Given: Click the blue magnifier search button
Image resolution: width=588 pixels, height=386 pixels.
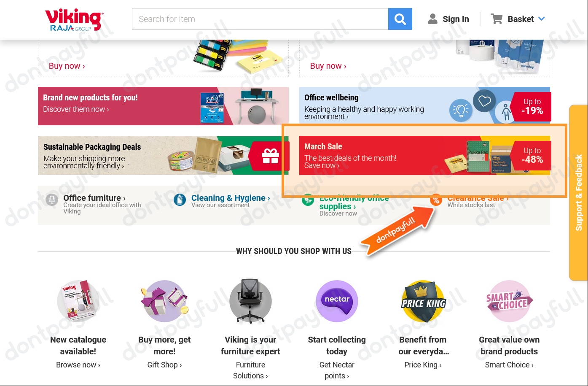Looking at the screenshot, I should click(400, 19).
